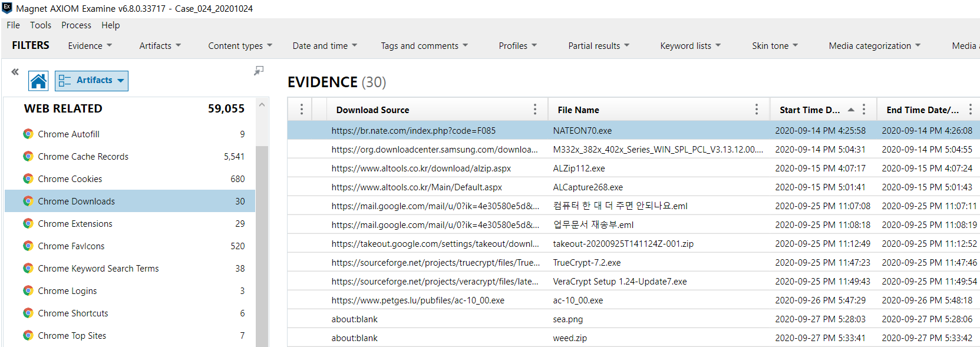Click the samsung downloadcenter source URL
The height and width of the screenshot is (347, 980).
tap(434, 149)
